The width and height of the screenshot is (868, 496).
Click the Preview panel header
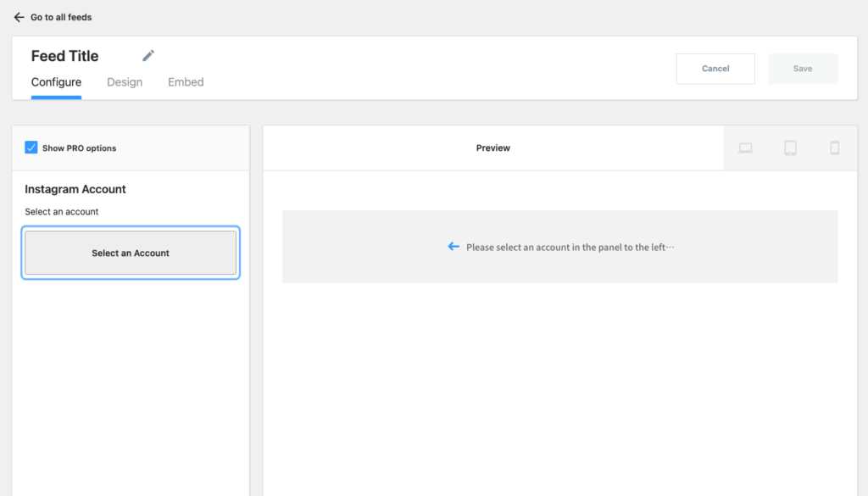pyautogui.click(x=492, y=148)
